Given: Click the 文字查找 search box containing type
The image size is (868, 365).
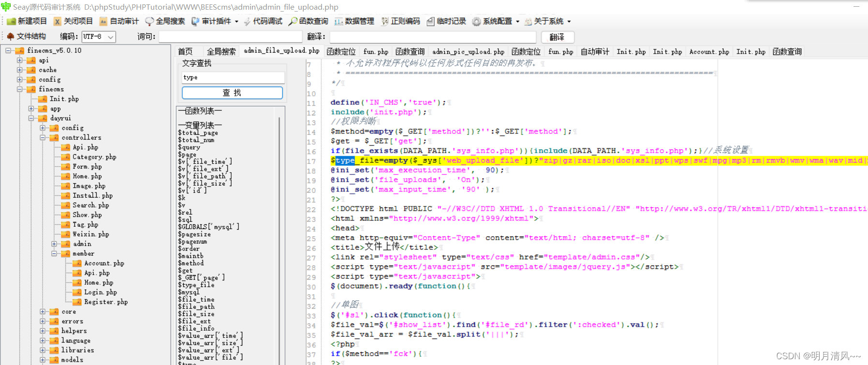Looking at the screenshot, I should point(233,77).
